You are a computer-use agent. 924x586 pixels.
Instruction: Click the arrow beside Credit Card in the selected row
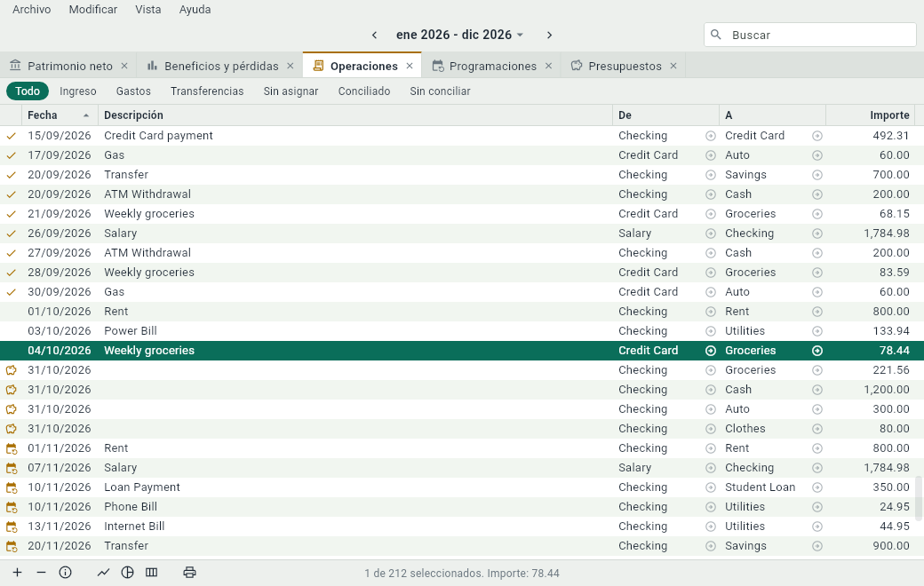click(711, 351)
